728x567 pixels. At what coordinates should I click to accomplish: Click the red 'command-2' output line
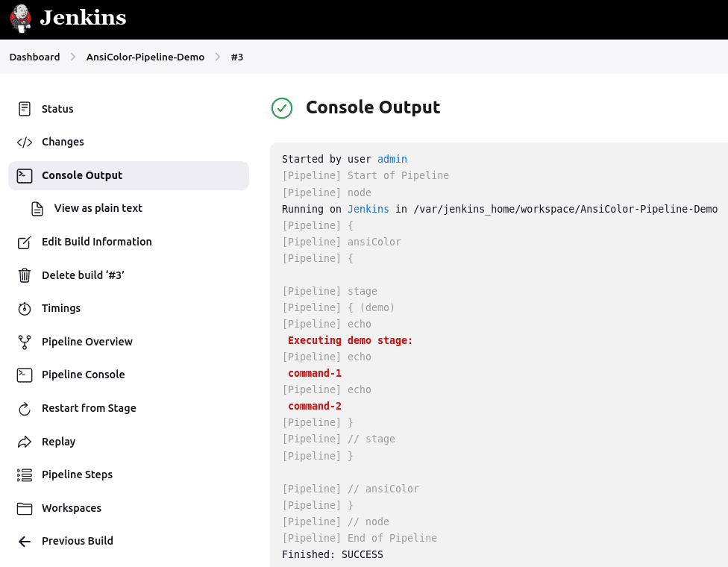[315, 407]
